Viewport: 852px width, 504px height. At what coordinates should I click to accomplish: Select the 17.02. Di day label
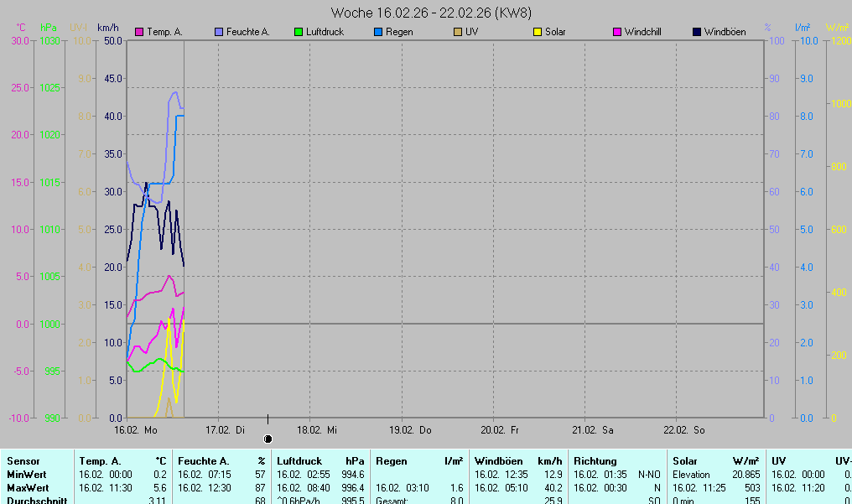[226, 430]
